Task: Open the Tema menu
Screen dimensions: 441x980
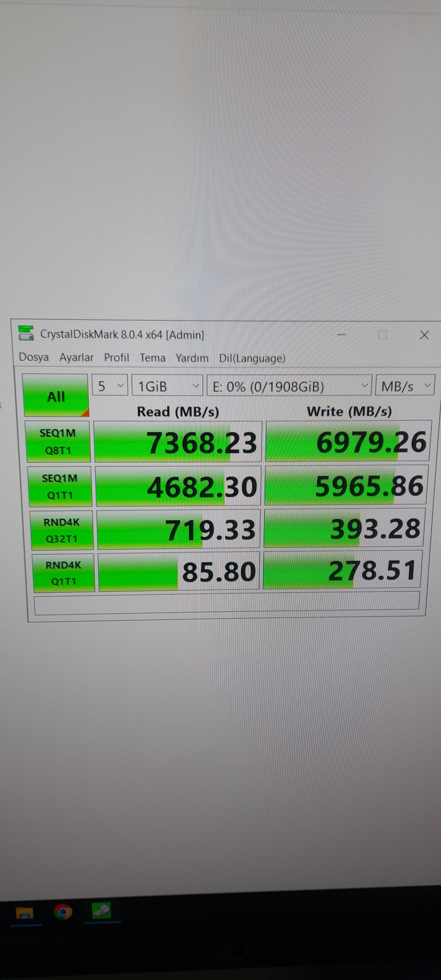Action: (152, 358)
